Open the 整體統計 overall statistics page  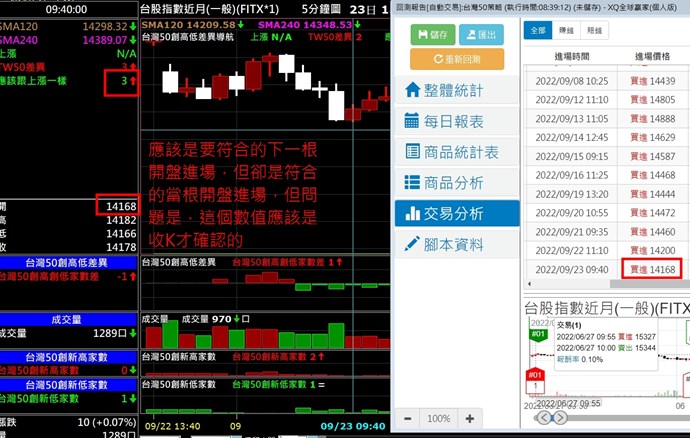(457, 90)
